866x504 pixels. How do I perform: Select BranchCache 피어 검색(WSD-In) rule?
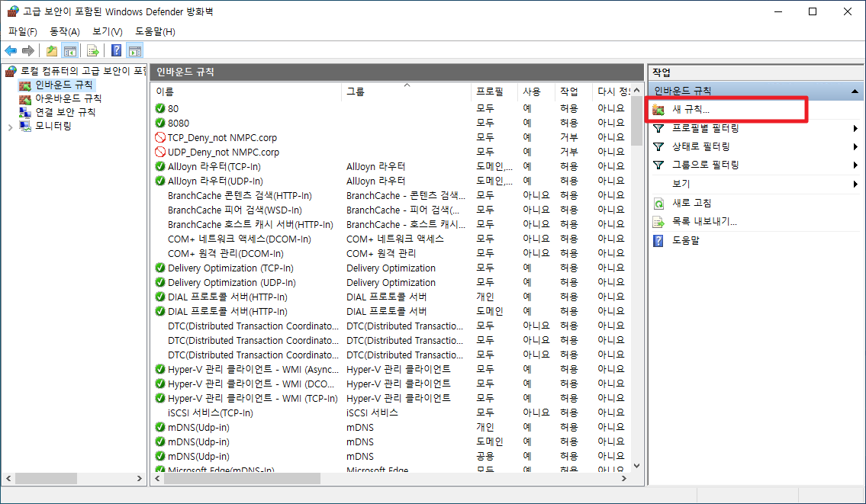tap(235, 210)
